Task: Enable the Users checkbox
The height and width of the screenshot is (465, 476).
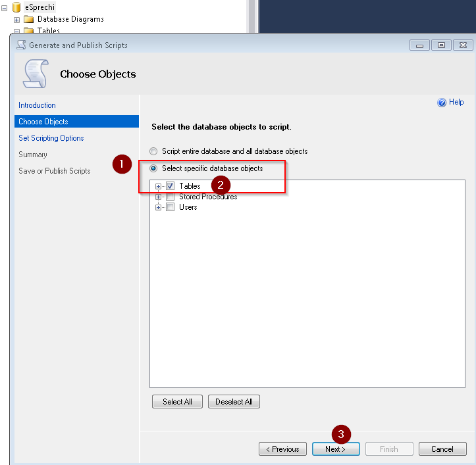Action: 170,207
